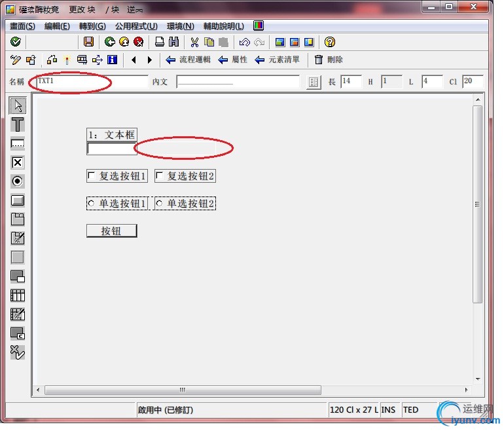Select the Input/Output field tool
This screenshot has width=504, height=431.
click(18, 143)
